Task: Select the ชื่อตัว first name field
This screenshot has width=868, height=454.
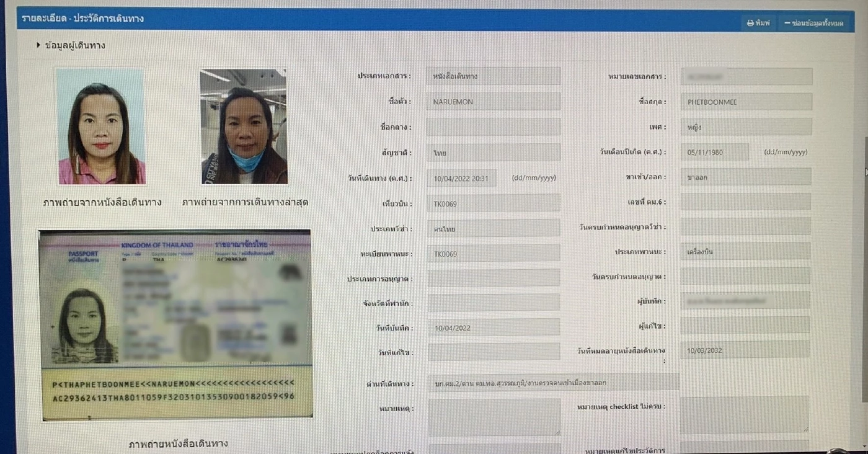Action: click(x=494, y=102)
